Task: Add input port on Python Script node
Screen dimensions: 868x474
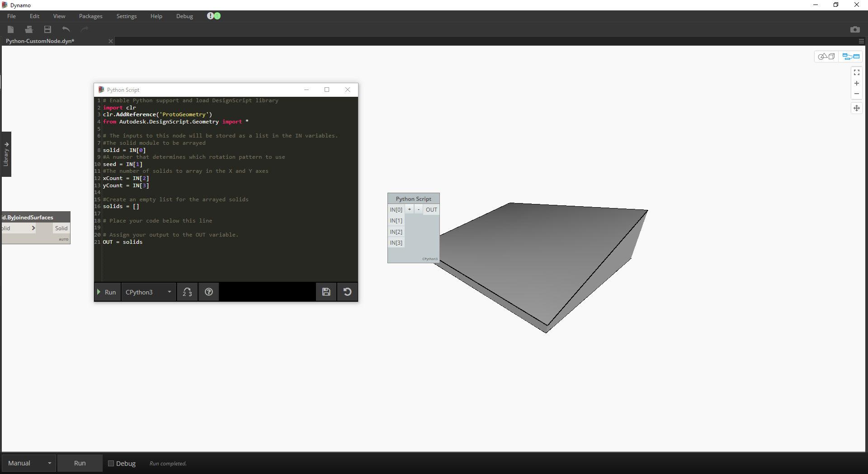Action: 409,209
